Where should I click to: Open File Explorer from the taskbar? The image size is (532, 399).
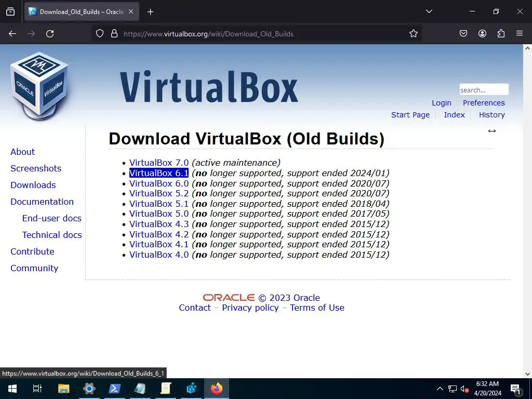(x=63, y=389)
